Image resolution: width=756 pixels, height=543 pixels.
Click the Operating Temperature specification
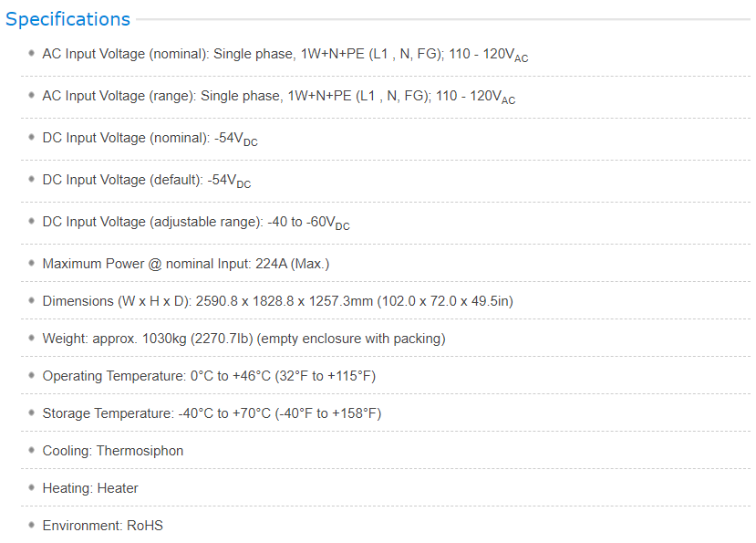(x=209, y=375)
